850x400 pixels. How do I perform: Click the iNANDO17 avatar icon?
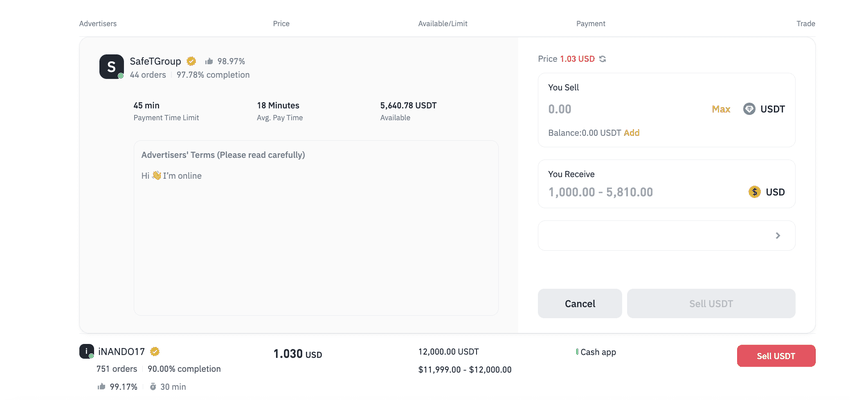[87, 351]
